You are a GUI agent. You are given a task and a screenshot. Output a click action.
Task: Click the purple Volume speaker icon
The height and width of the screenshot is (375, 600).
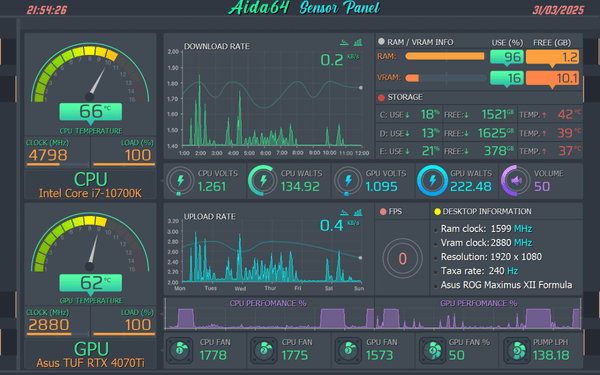515,180
